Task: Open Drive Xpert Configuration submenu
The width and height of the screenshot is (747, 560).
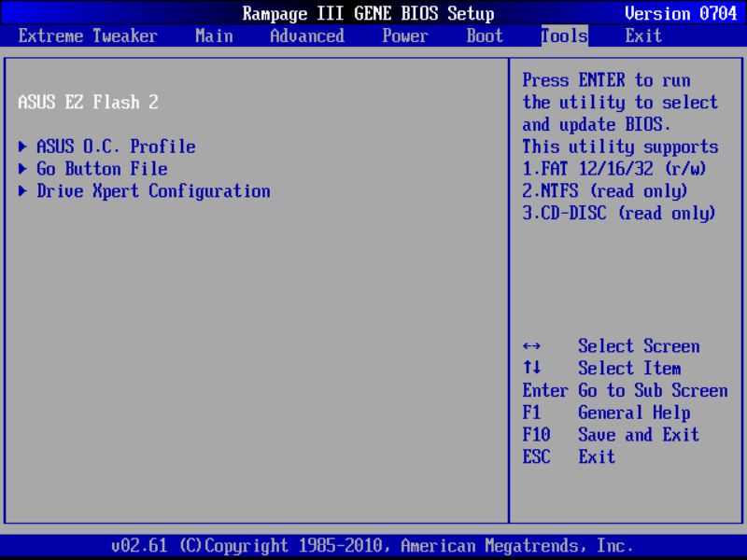Action: [x=153, y=191]
